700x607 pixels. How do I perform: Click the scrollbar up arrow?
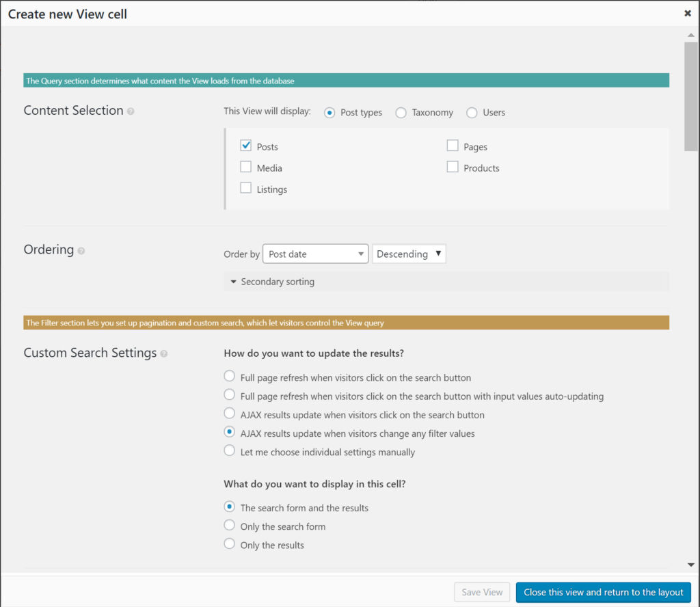[690, 35]
